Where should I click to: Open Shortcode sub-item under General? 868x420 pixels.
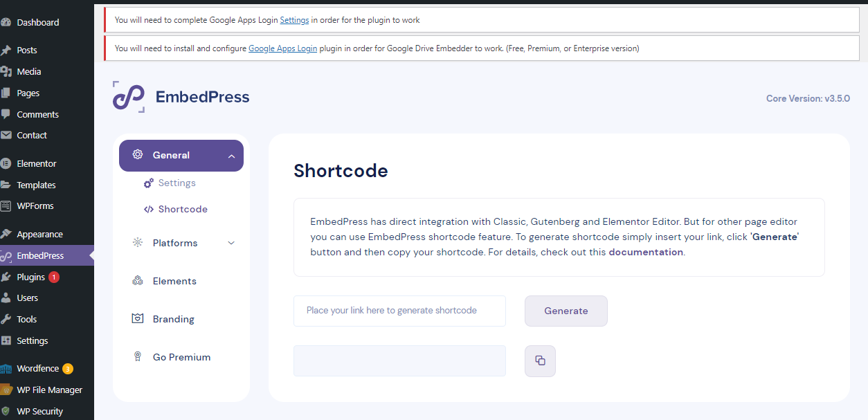coord(183,209)
